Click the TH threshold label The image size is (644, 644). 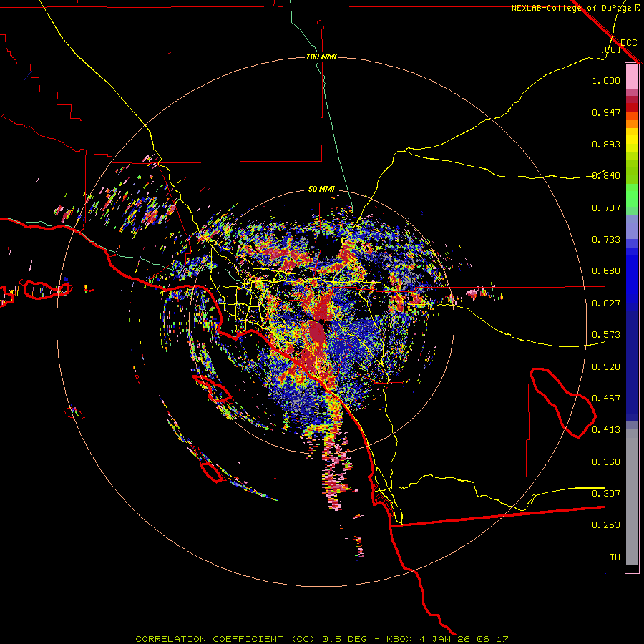coord(615,557)
